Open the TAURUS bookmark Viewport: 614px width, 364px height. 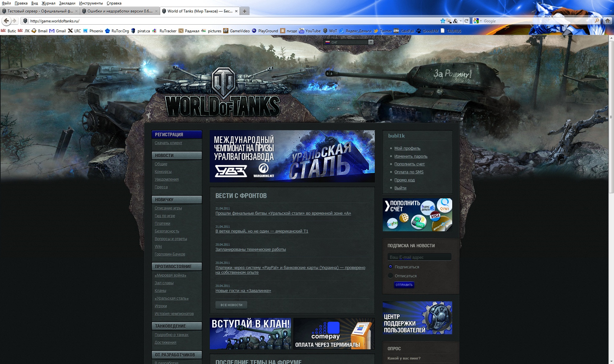[451, 31]
